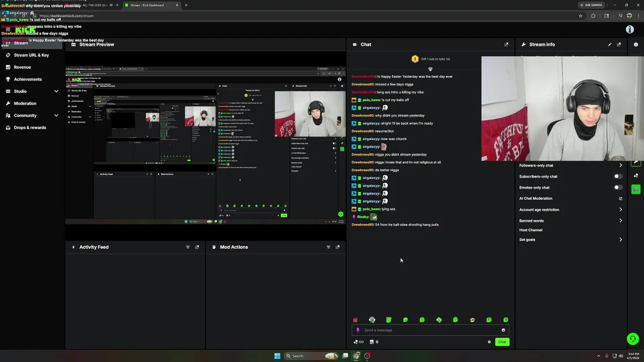Open Revenue in the sidebar
The width and height of the screenshot is (644, 362).
[x=22, y=67]
